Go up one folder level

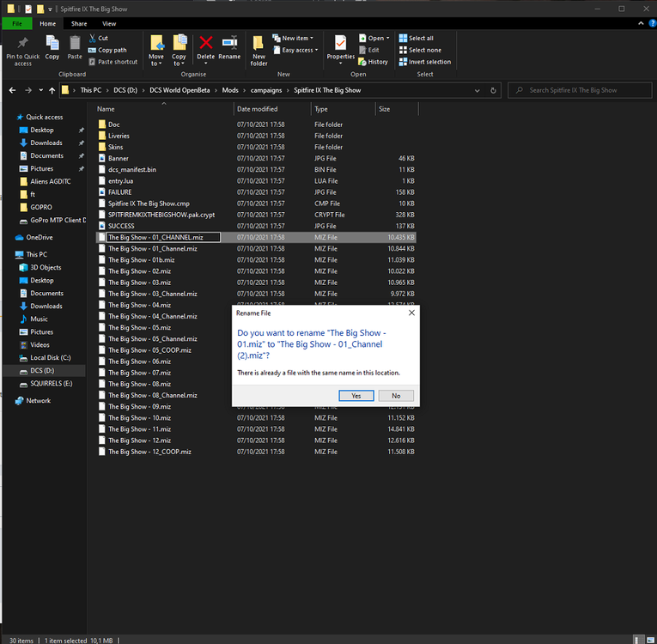(x=52, y=90)
